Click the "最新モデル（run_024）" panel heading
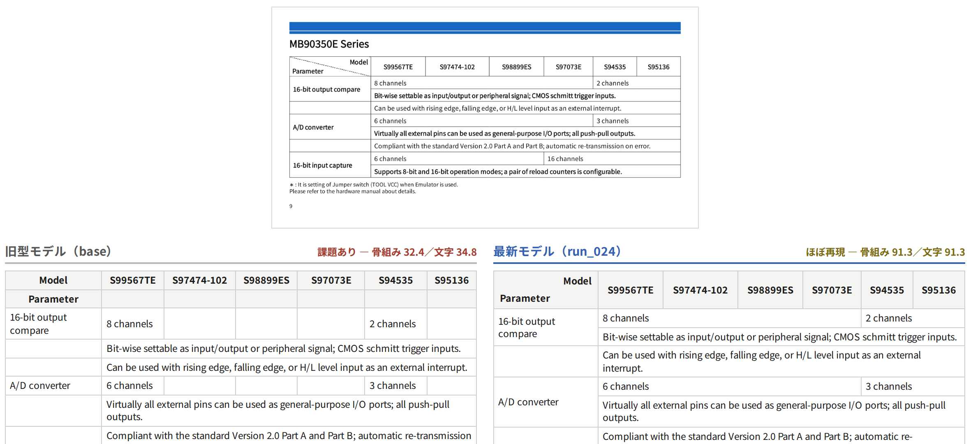 tap(557, 251)
